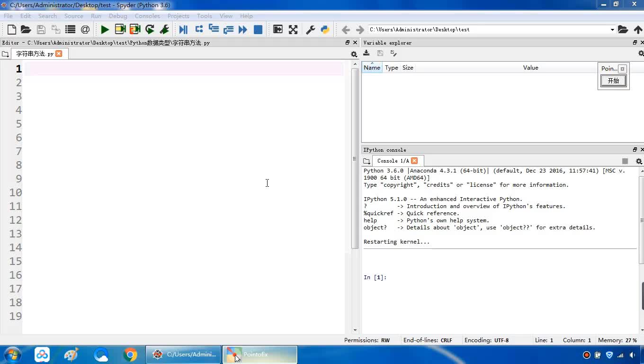
Task: Select the Console 1/A tab
Action: point(393,161)
